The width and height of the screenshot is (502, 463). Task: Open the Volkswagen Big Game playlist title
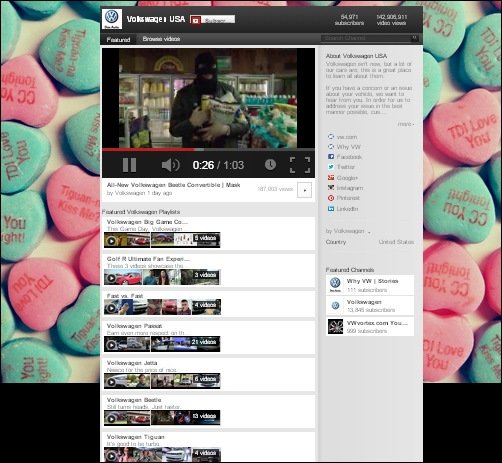click(x=147, y=222)
